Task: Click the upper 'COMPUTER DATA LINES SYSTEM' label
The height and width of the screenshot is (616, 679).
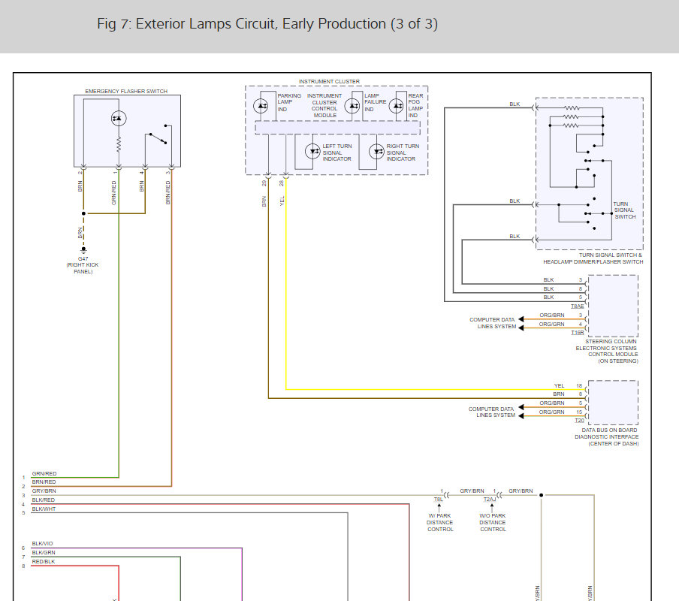Action: [x=493, y=323]
